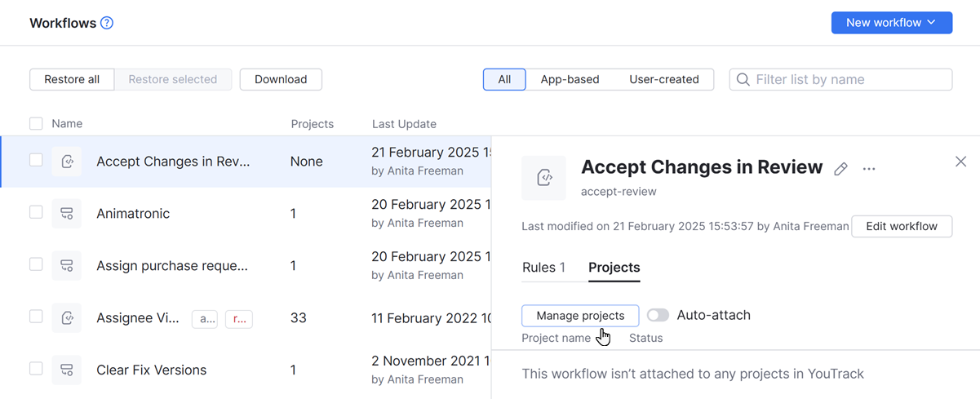Toggle the Auto-attach switch
This screenshot has height=399, width=980.
(658, 315)
